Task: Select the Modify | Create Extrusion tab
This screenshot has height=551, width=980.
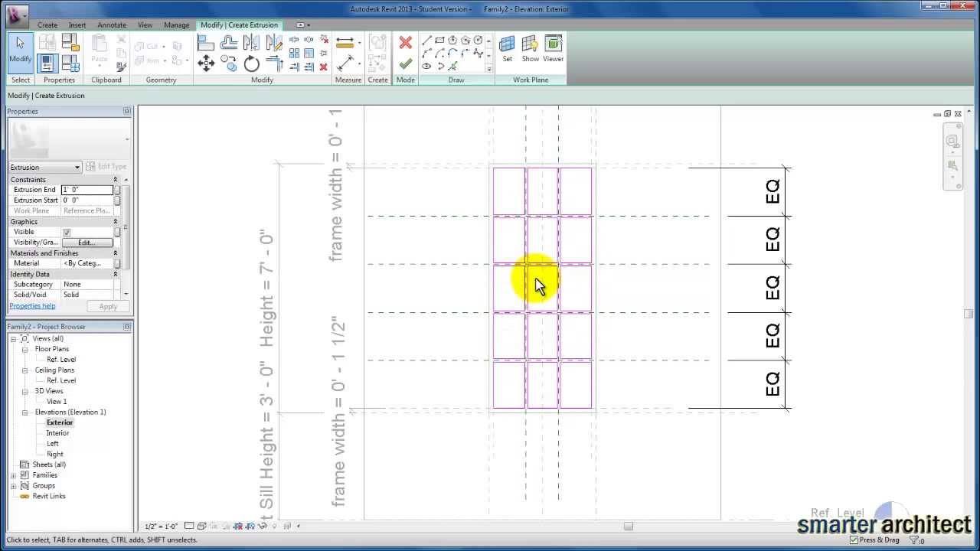Action: (x=239, y=24)
